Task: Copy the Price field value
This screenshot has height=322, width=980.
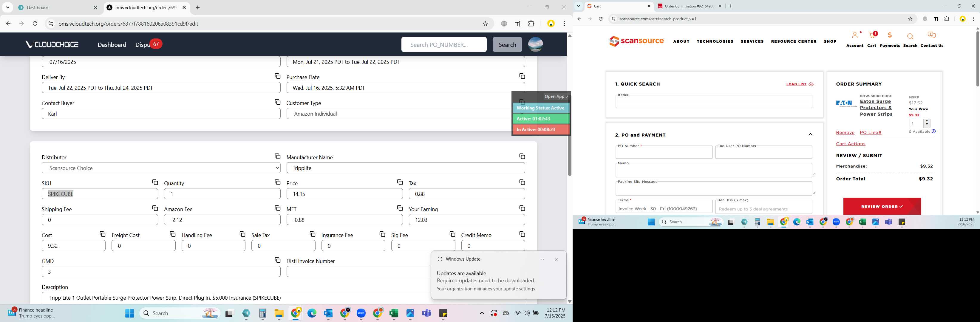Action: [x=399, y=182]
